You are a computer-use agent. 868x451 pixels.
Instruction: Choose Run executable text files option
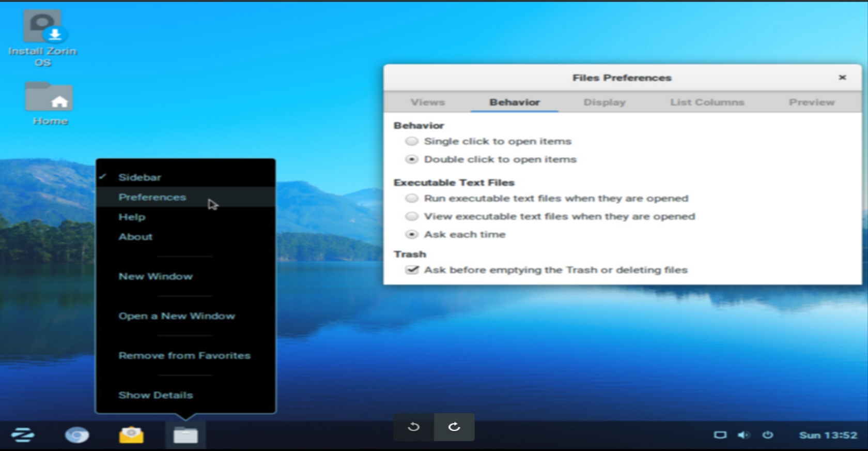pos(412,198)
